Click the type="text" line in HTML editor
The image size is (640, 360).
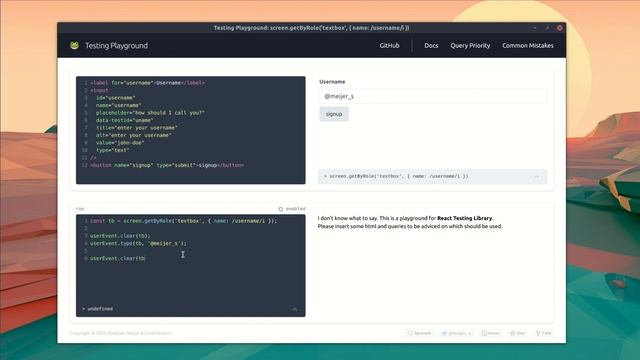(113, 150)
